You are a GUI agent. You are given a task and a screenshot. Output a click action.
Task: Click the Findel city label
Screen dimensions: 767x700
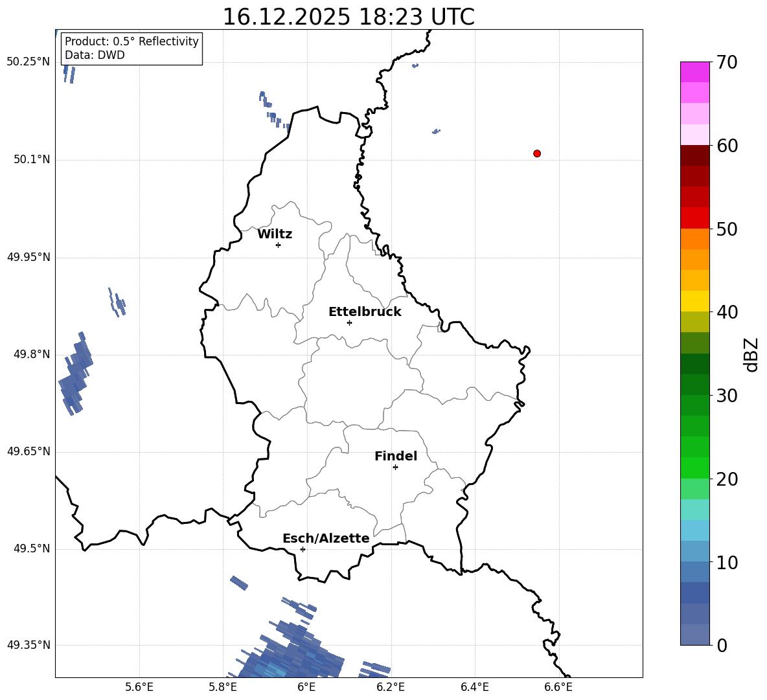(396, 456)
